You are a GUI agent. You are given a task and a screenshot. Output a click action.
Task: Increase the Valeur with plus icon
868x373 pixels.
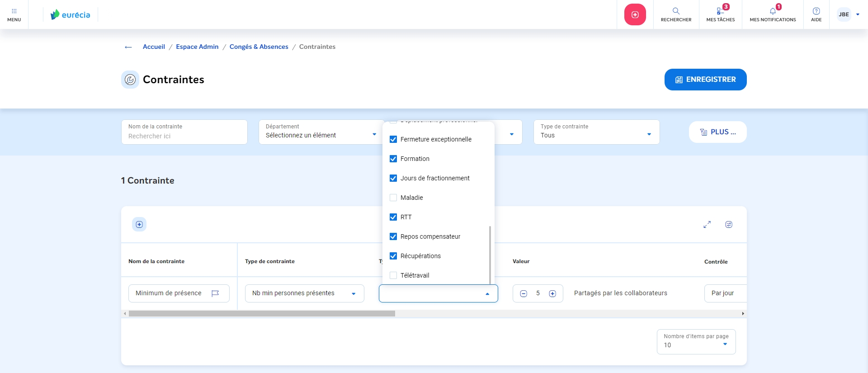[552, 293]
